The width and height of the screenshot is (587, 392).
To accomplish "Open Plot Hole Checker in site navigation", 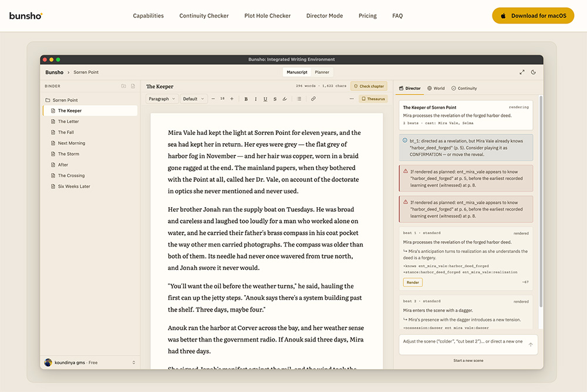I will pyautogui.click(x=267, y=16).
